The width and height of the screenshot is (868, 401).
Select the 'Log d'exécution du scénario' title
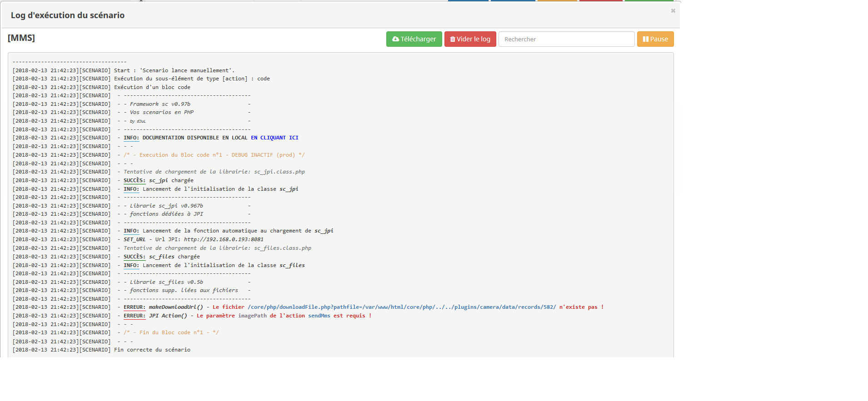point(68,15)
